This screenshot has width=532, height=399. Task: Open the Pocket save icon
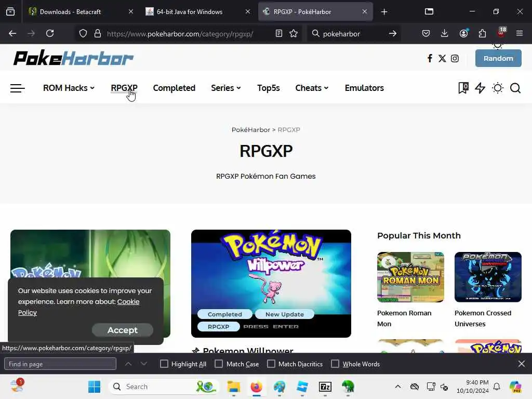[x=426, y=33]
